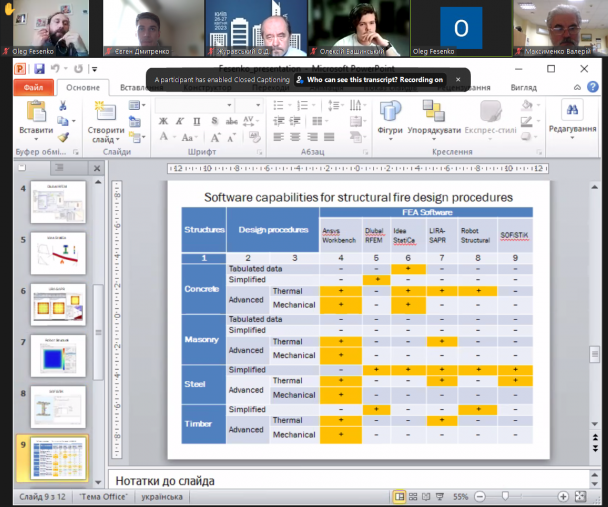Click the Експрес-стилі quick styles icon

(x=491, y=111)
